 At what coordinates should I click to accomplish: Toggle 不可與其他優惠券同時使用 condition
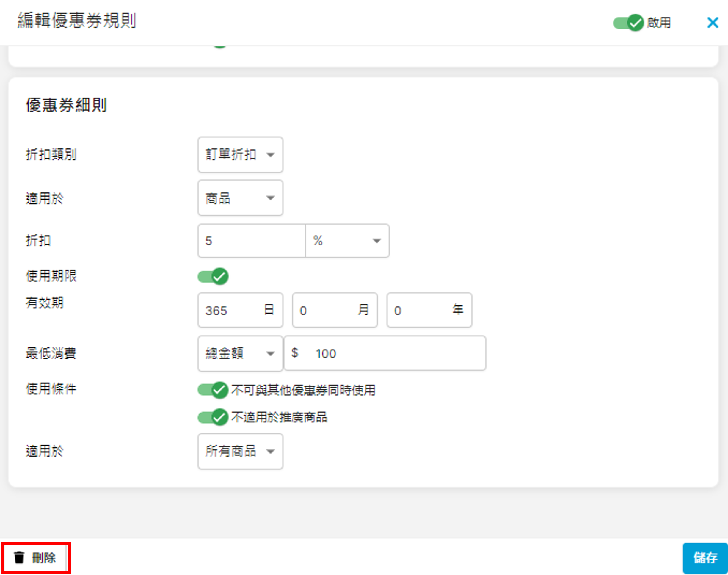tap(213, 390)
